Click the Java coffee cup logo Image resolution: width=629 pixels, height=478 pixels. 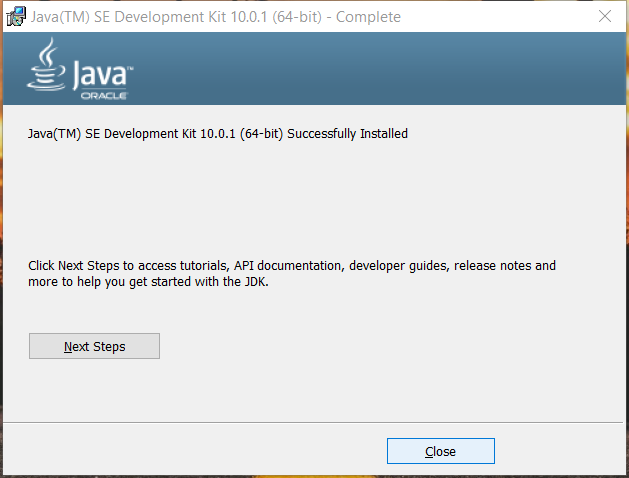tap(47, 65)
